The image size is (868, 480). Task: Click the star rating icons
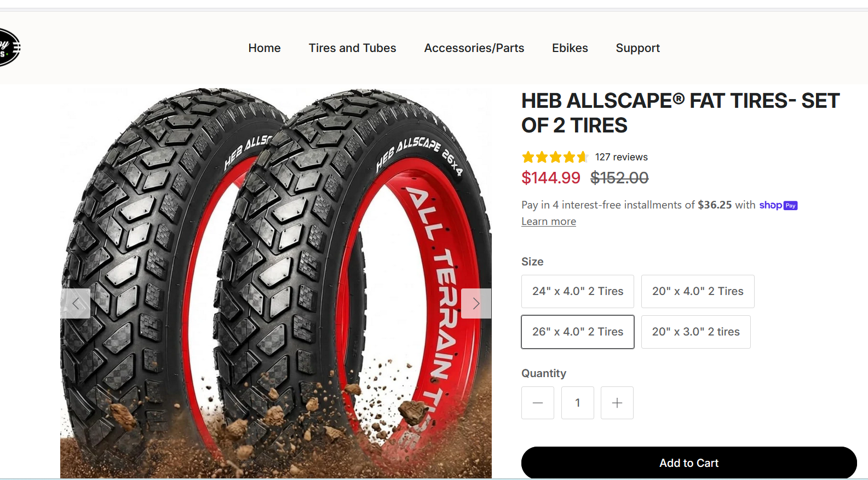[x=554, y=158]
